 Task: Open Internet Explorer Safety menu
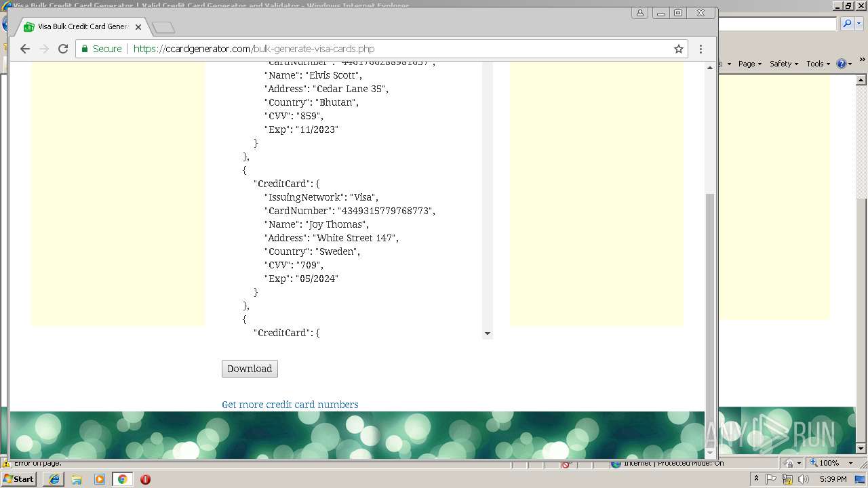click(784, 64)
